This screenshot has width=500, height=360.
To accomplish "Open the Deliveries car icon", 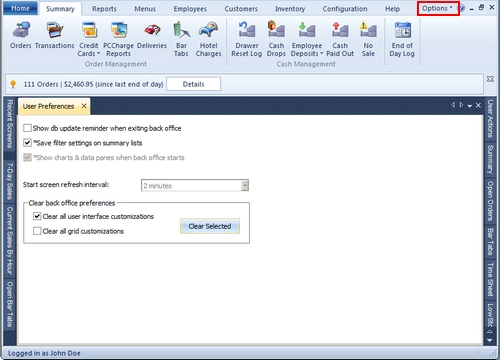I will click(x=152, y=35).
